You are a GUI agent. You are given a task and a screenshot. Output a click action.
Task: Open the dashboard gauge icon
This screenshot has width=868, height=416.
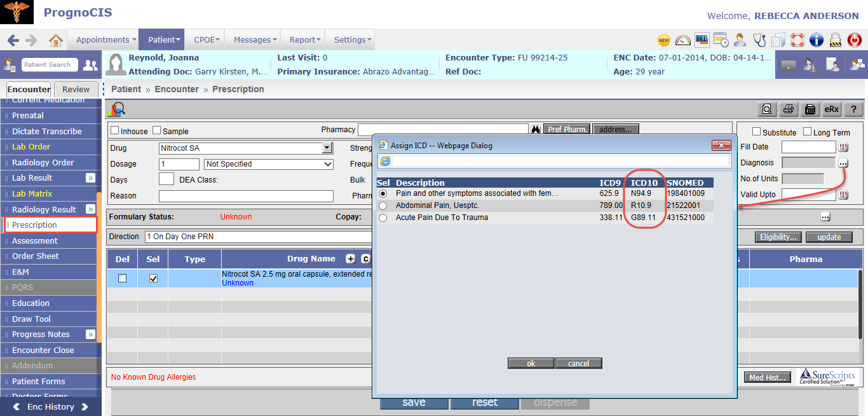[x=683, y=40]
